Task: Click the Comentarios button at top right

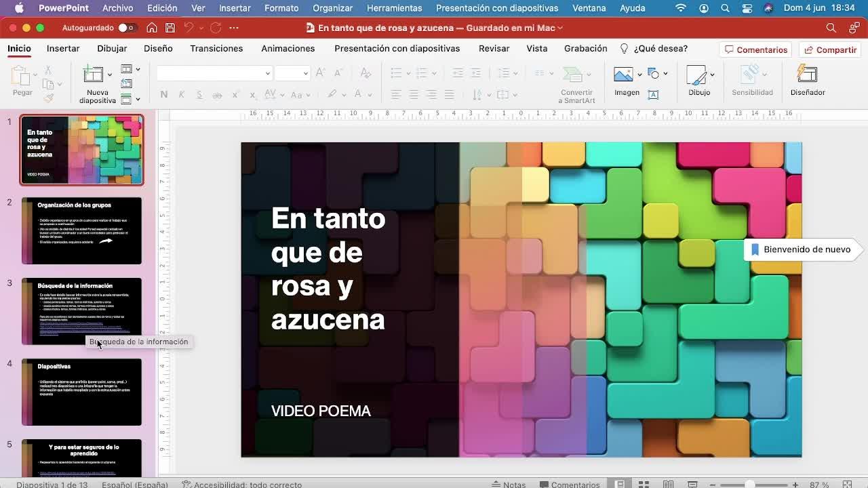Action: [x=756, y=49]
